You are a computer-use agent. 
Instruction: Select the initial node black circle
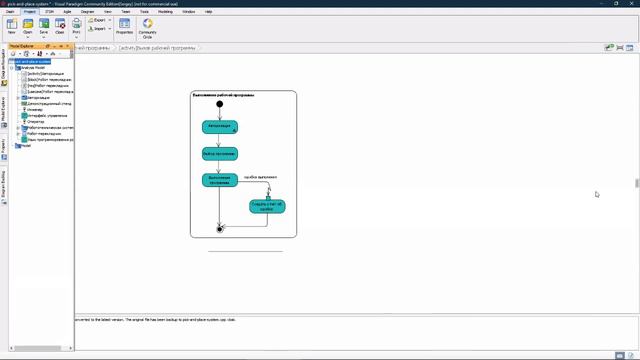(x=220, y=104)
